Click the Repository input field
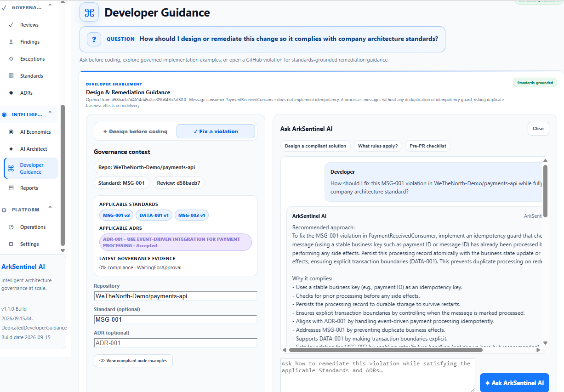The width and height of the screenshot is (564, 392). [x=176, y=296]
